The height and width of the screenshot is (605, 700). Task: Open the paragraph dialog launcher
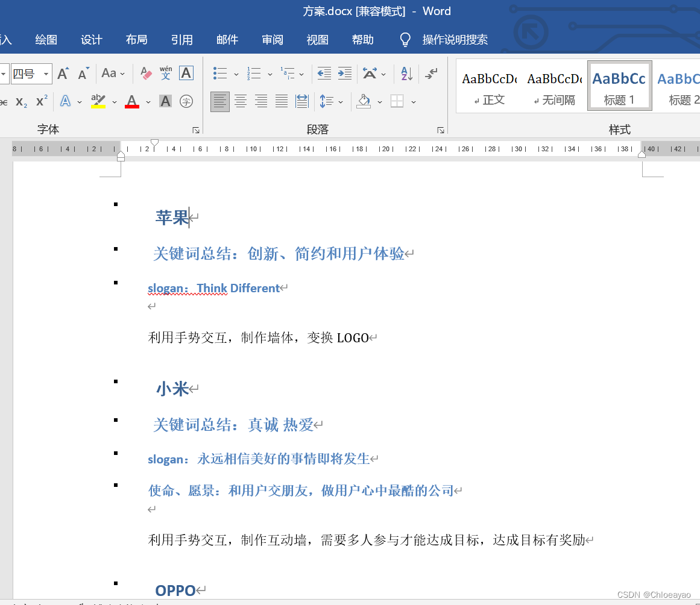click(441, 130)
